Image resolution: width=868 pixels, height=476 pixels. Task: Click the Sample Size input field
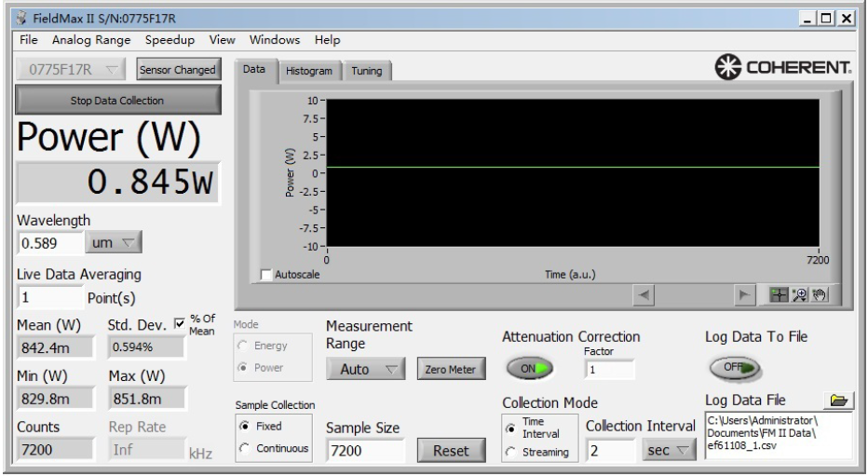point(363,452)
